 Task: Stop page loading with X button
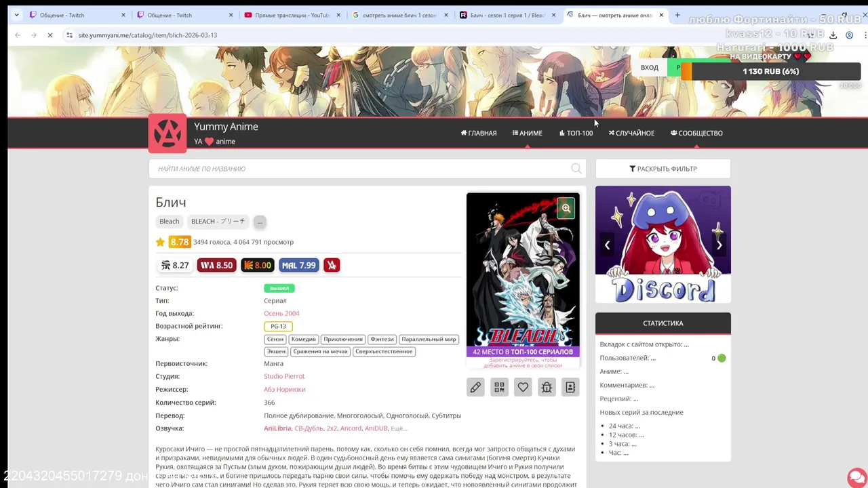(50, 35)
